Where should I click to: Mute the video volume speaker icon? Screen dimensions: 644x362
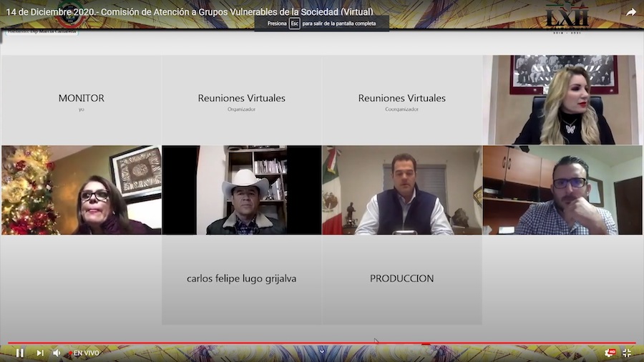57,353
